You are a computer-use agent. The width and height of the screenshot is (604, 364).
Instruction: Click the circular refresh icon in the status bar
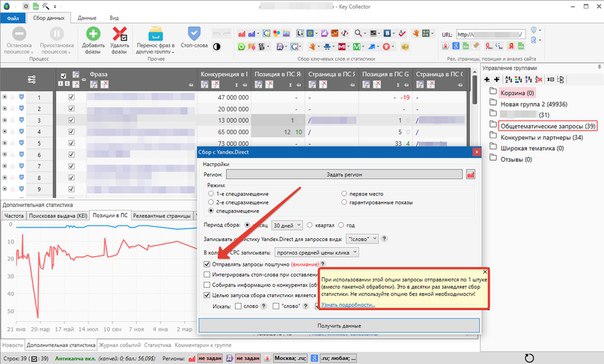coord(529,358)
